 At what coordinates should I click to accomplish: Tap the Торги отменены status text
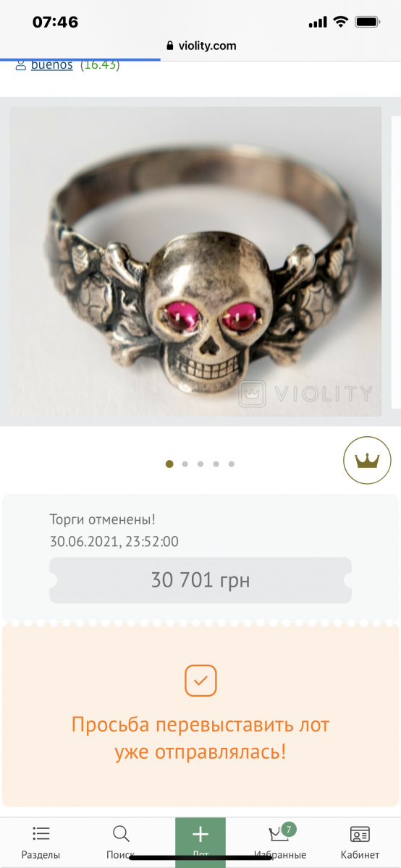click(x=103, y=519)
